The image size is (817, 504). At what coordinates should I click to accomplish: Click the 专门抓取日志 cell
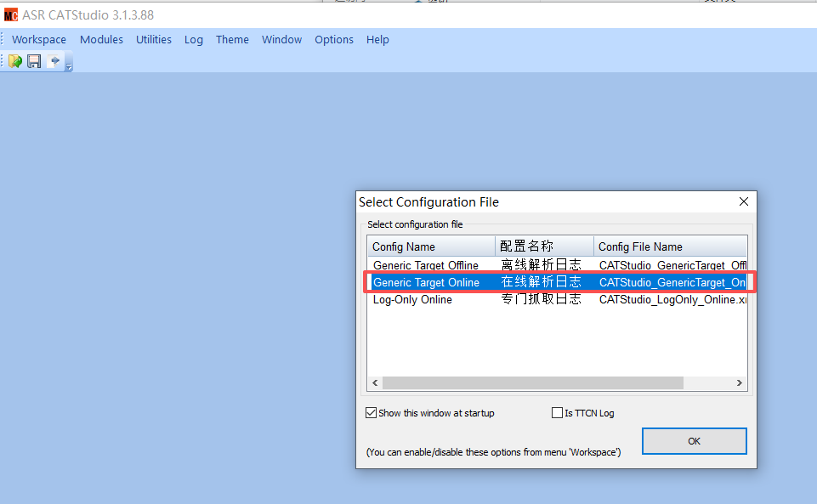[541, 299]
